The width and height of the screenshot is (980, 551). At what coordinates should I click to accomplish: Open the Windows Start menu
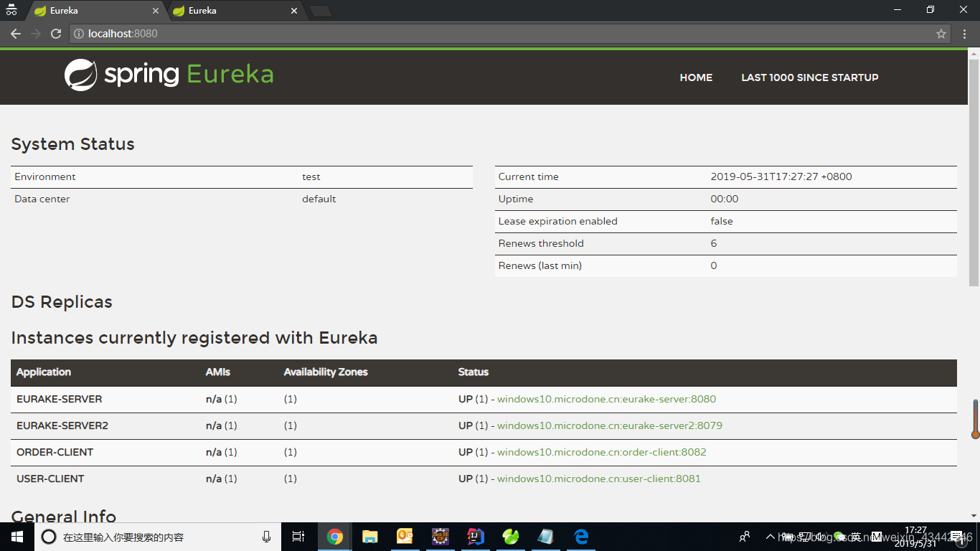(17, 537)
